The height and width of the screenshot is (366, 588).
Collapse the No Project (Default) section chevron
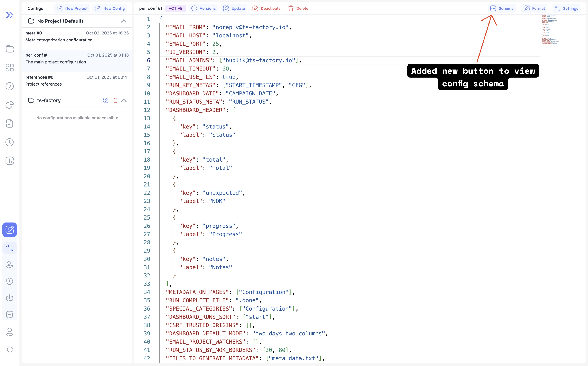point(124,21)
